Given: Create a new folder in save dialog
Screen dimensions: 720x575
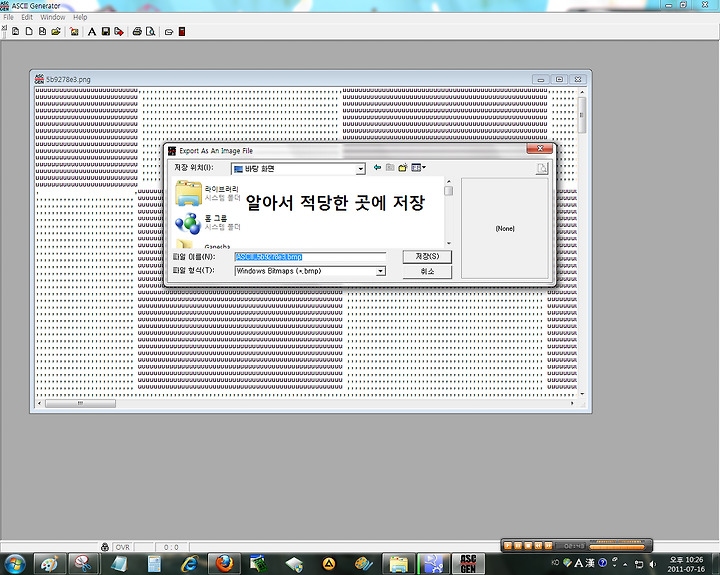Looking at the screenshot, I should point(403,168).
